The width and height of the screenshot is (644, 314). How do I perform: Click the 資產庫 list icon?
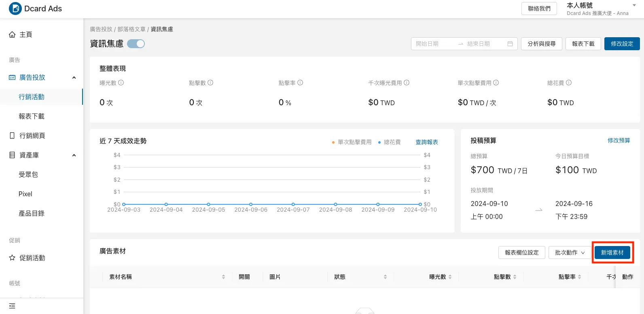click(12, 155)
